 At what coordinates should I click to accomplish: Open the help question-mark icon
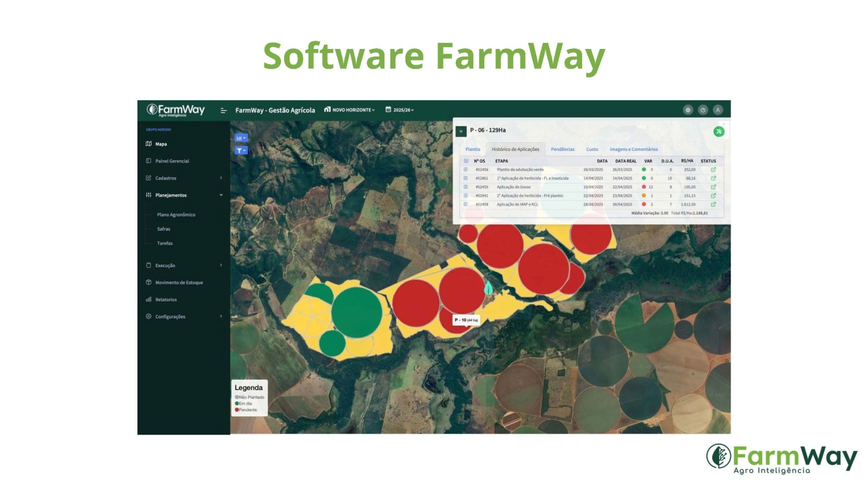703,110
